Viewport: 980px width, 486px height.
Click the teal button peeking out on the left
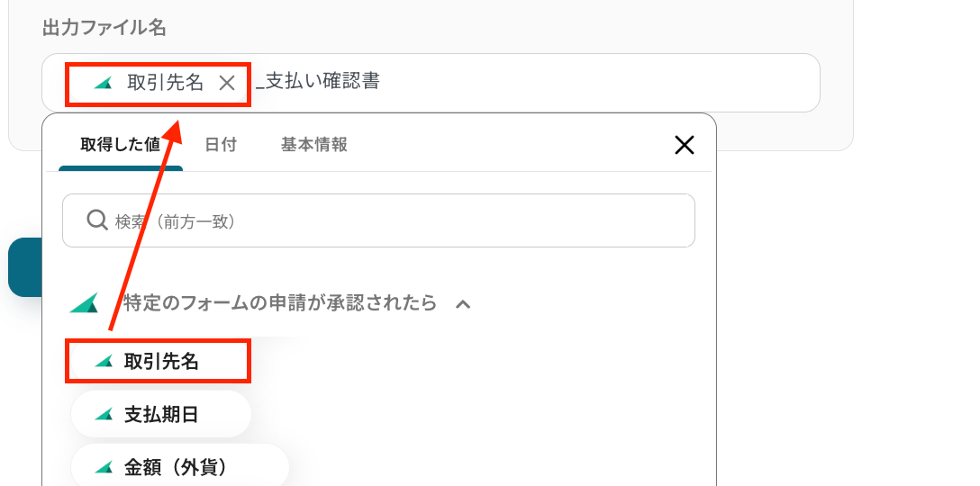(25, 266)
